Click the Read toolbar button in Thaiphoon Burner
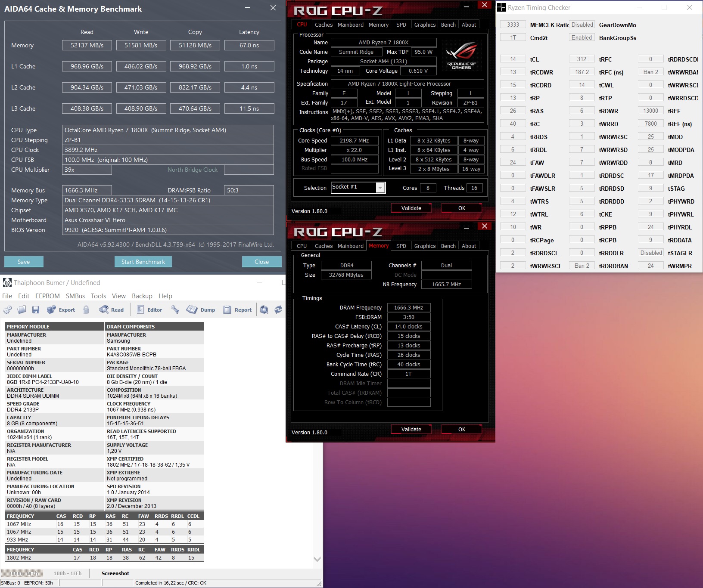The height and width of the screenshot is (588, 703). 111,309
